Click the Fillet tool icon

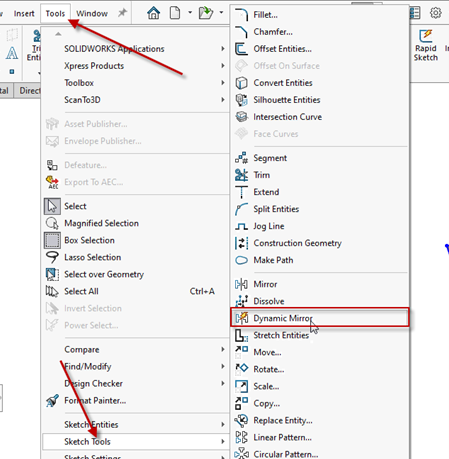coord(241,15)
